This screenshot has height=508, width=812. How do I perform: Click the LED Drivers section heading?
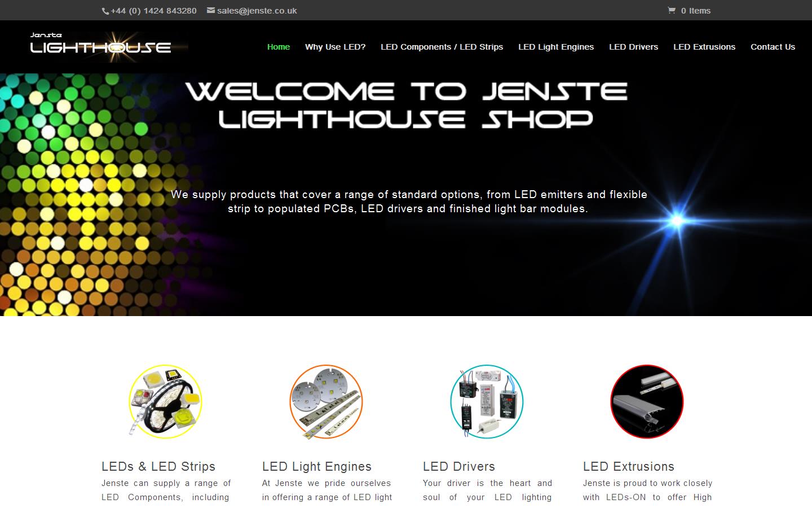point(458,467)
